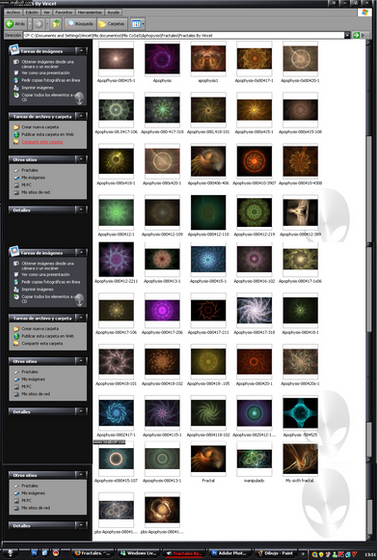The image size is (377, 560).
Task: Toggle the Carpetas folder pane
Action: click(x=112, y=24)
